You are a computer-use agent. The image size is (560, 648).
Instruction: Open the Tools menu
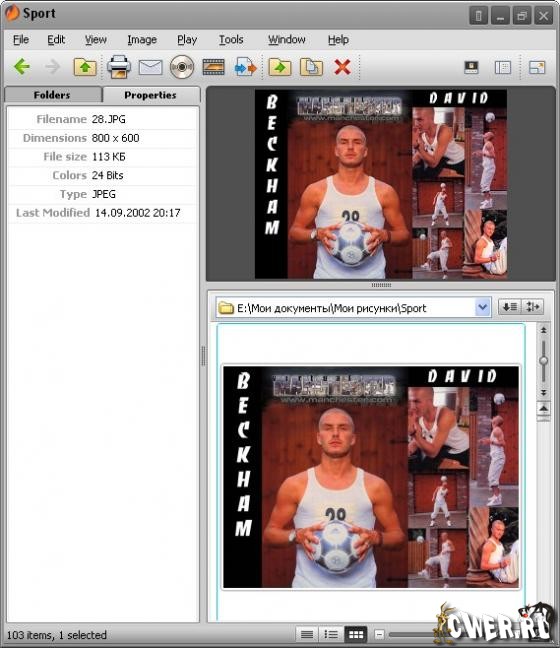[x=231, y=40]
